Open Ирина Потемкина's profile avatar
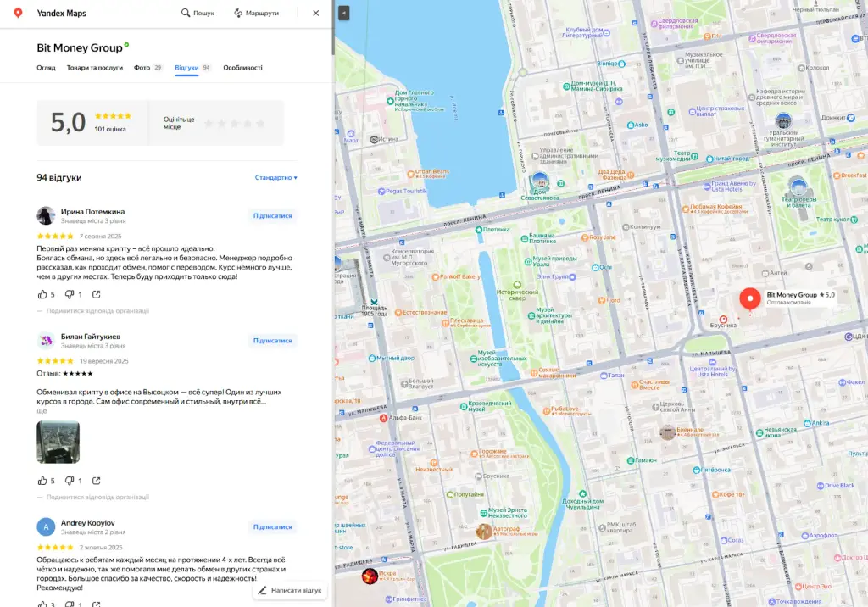The height and width of the screenshot is (607, 868). [x=46, y=215]
